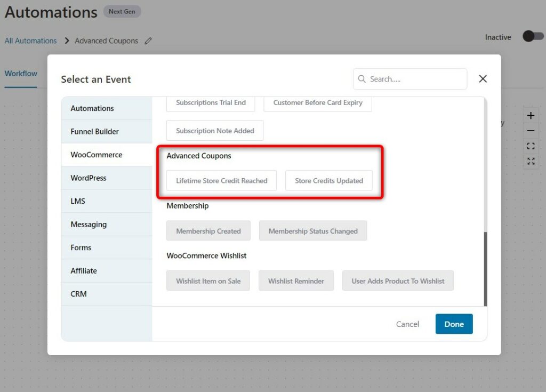Switch to the Affiliate event category
The height and width of the screenshot is (392, 546).
pos(107,271)
